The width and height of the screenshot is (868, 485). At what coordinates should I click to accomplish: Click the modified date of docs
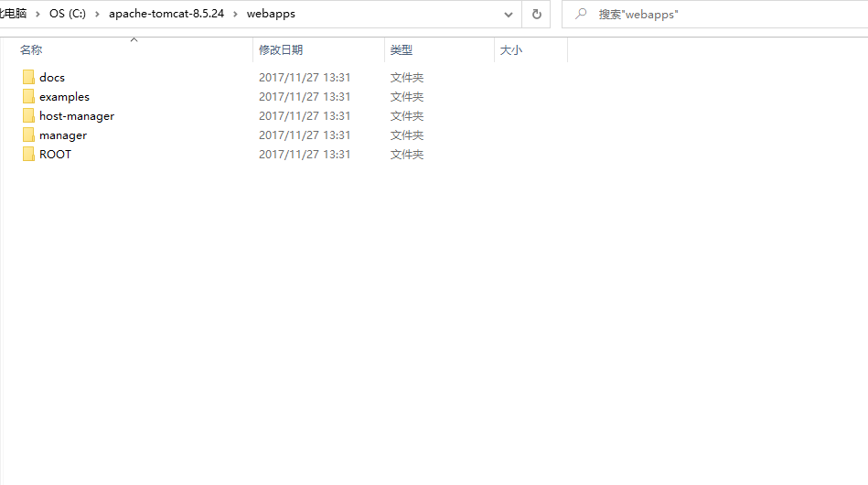tap(305, 78)
